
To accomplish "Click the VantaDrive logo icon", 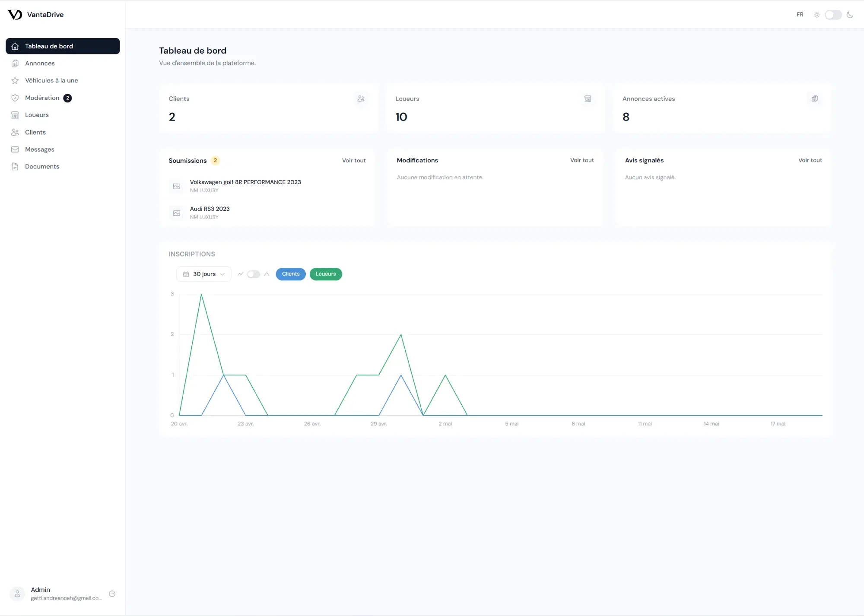I will coord(15,15).
